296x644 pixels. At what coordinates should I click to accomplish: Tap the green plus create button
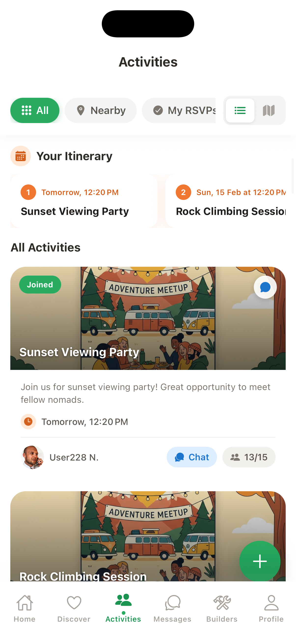pos(260,561)
